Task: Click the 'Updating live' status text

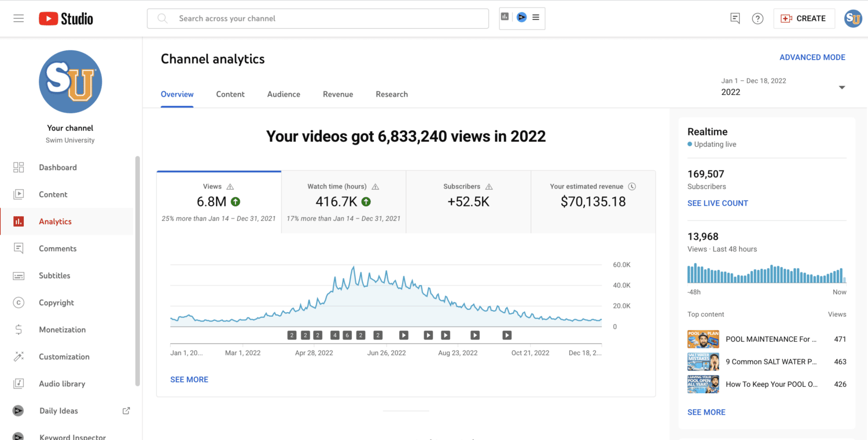Action: click(715, 145)
